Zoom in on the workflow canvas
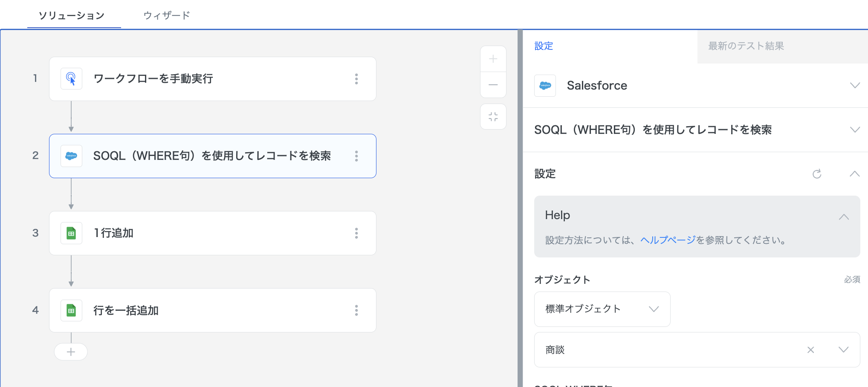The height and width of the screenshot is (387, 868). [493, 59]
